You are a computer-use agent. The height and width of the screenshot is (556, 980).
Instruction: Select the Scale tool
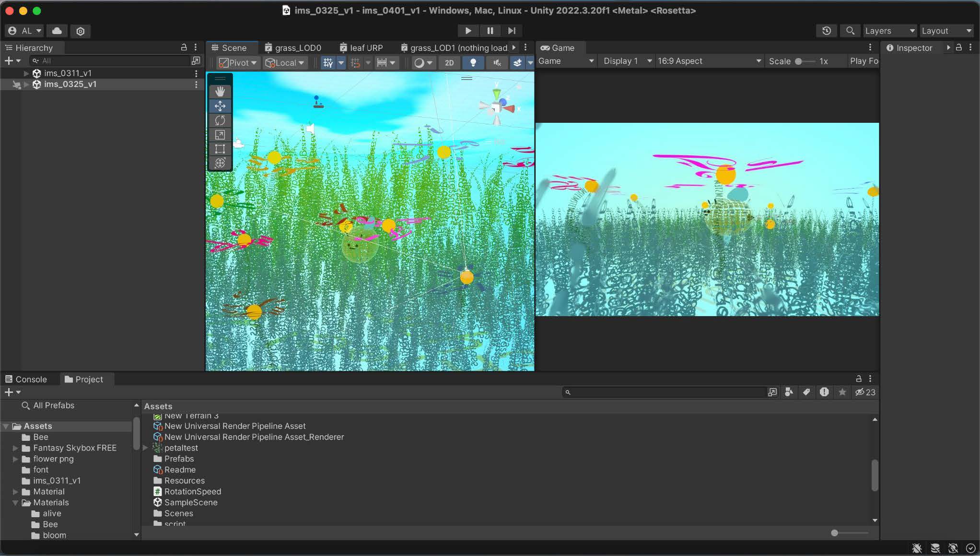[220, 135]
